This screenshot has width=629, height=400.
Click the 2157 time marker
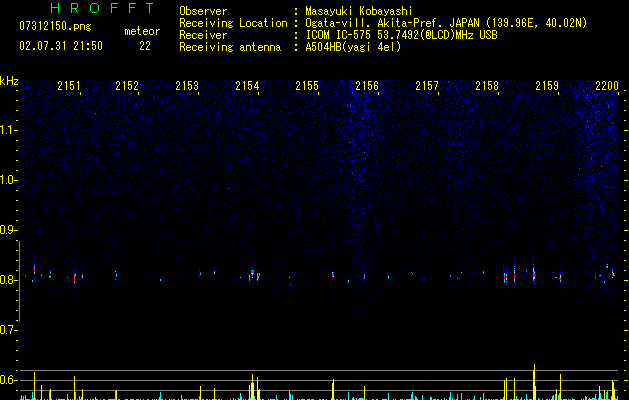tap(427, 85)
